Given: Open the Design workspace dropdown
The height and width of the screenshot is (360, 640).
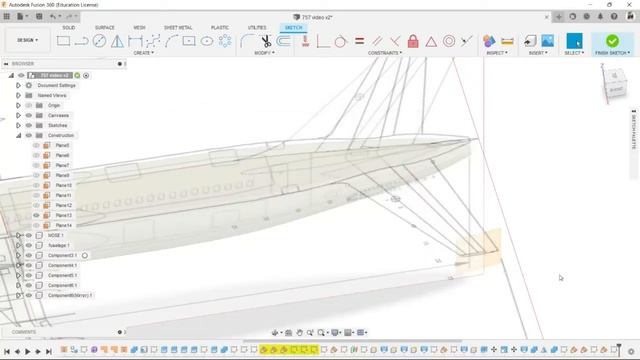Looking at the screenshot, I should tap(27, 40).
